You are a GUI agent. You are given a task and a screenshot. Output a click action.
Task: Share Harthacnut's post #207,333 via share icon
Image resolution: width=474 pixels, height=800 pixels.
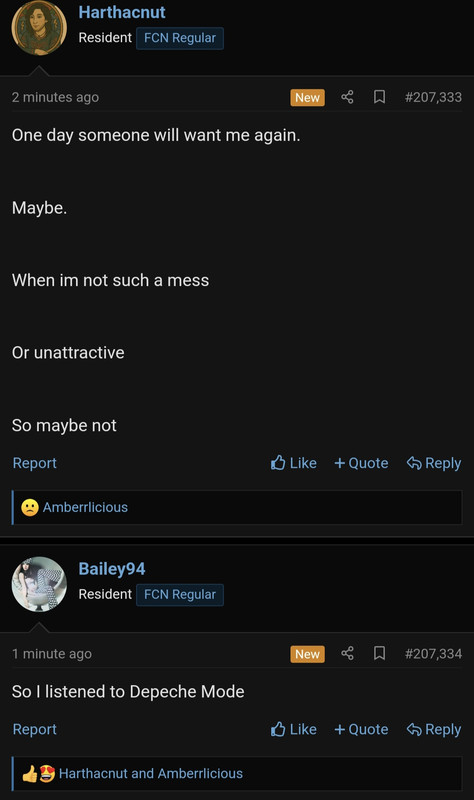347,97
